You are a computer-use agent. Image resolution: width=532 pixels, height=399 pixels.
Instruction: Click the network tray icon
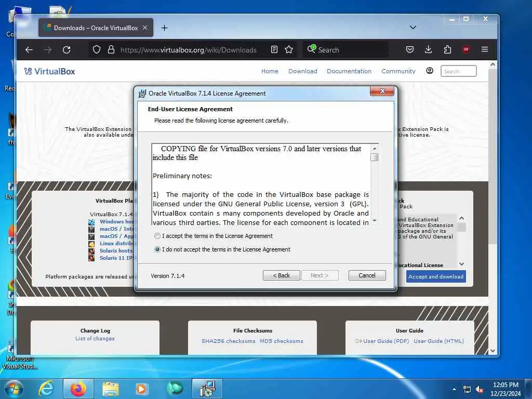tap(467, 390)
